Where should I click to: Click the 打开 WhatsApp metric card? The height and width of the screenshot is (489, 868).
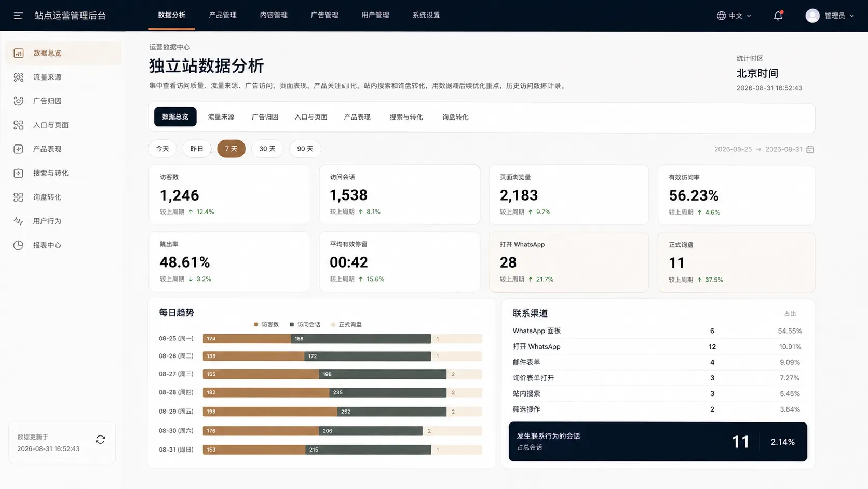(568, 262)
